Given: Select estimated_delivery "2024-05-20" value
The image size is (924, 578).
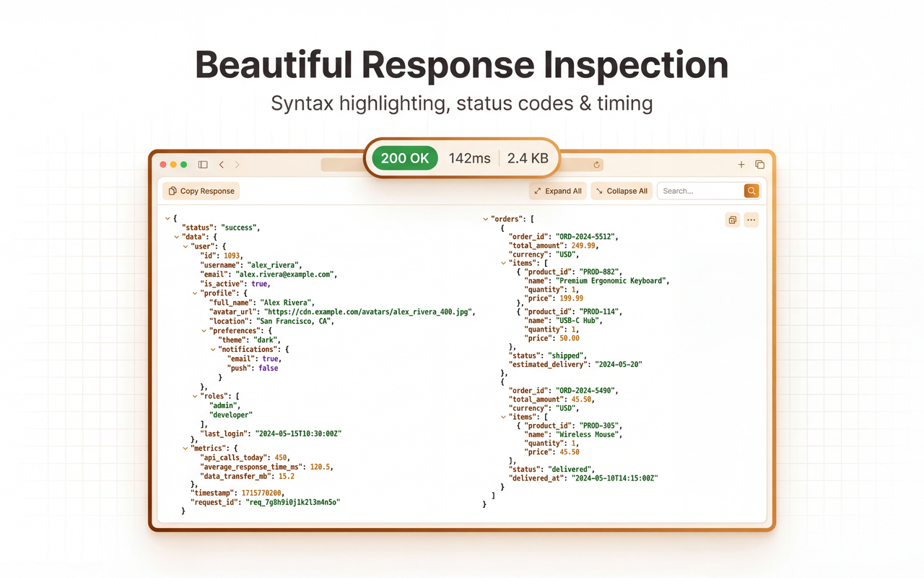Looking at the screenshot, I should [x=618, y=365].
